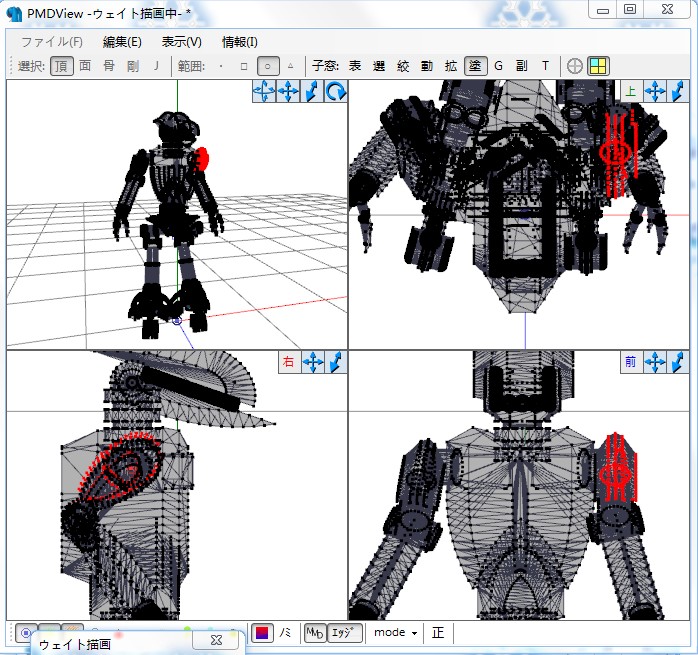The image size is (698, 655).
Task: Open the T sub-window
Action: pos(545,66)
